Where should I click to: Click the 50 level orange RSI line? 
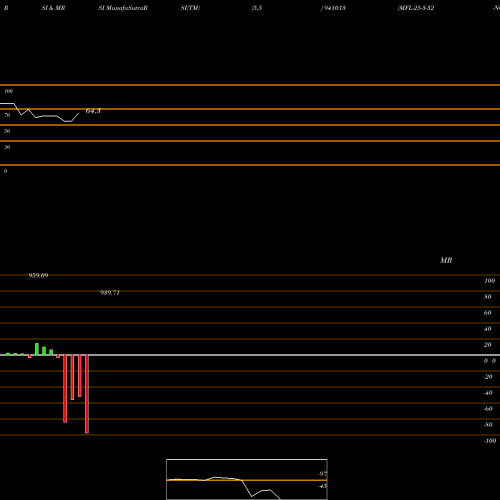point(250,125)
